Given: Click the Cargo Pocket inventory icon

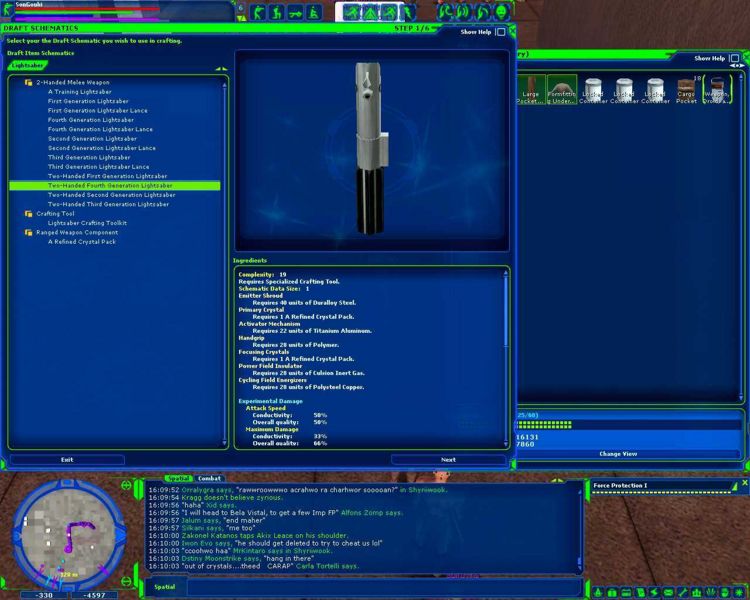Looking at the screenshot, I should click(686, 89).
